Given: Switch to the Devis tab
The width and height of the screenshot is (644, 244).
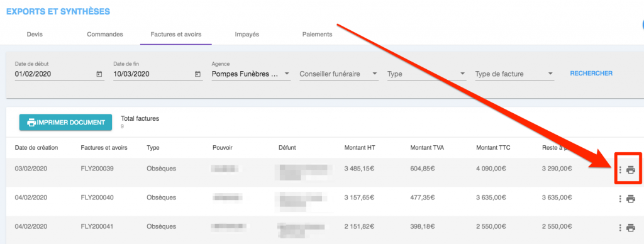Looking at the screenshot, I should 35,35.
